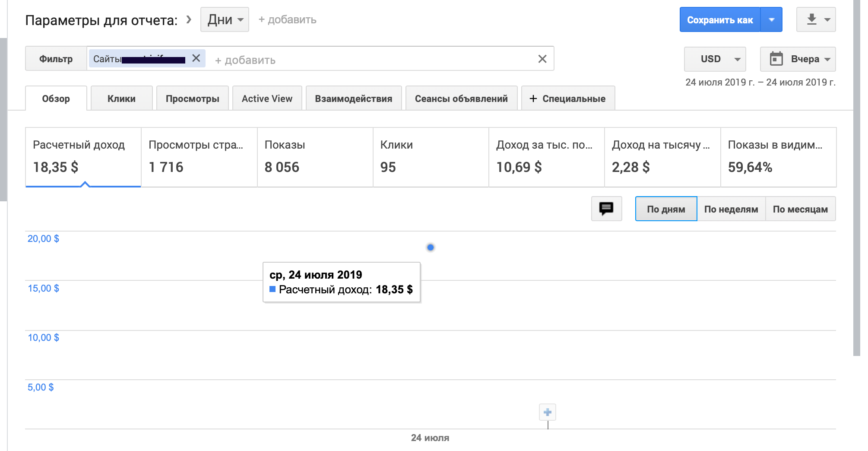Switch chart grouping to По месяцам
Viewport: 868px width, 451px height.
[800, 209]
